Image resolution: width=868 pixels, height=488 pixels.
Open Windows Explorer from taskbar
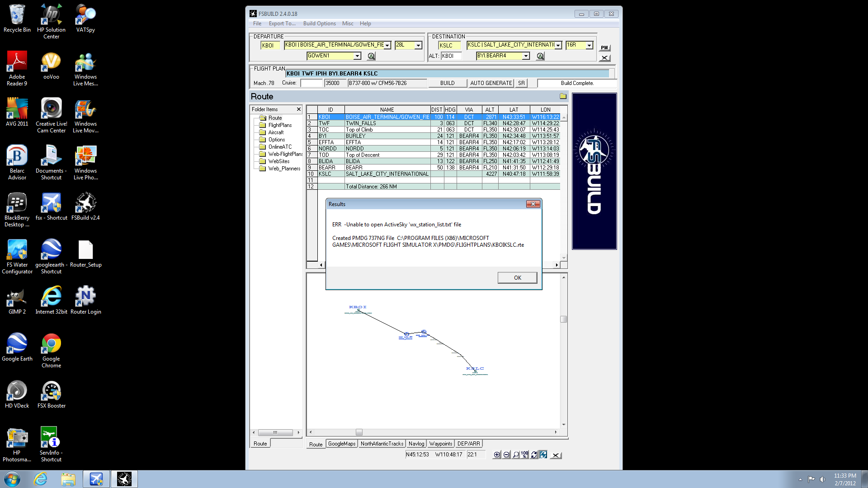tap(68, 479)
